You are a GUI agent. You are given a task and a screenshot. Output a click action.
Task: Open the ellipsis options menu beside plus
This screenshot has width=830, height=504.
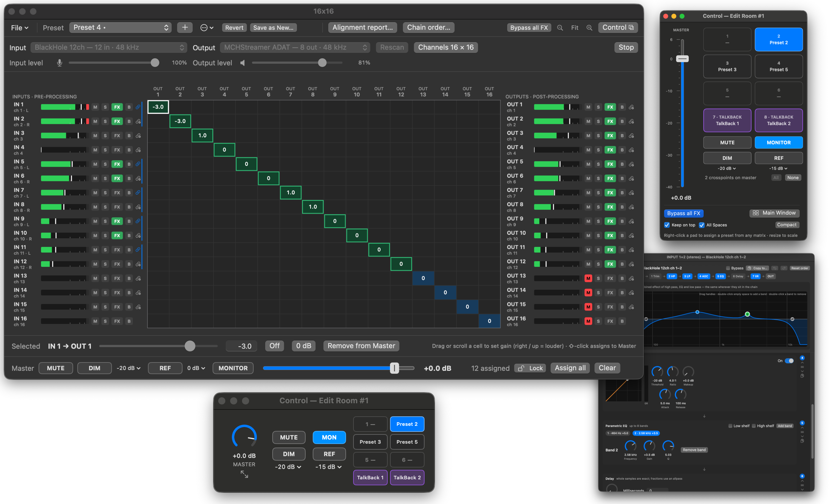[207, 28]
